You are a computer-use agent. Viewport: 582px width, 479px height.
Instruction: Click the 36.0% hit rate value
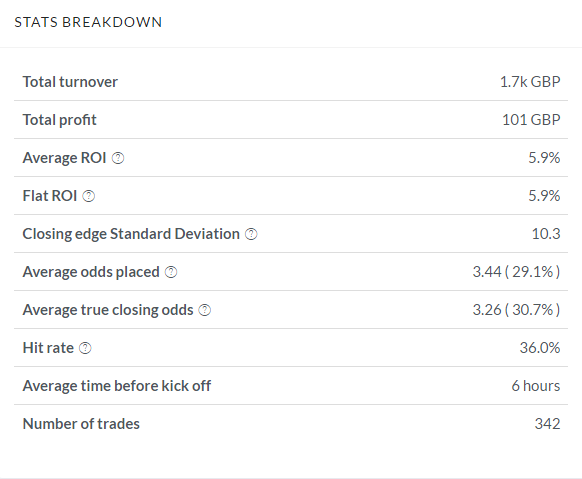click(540, 348)
